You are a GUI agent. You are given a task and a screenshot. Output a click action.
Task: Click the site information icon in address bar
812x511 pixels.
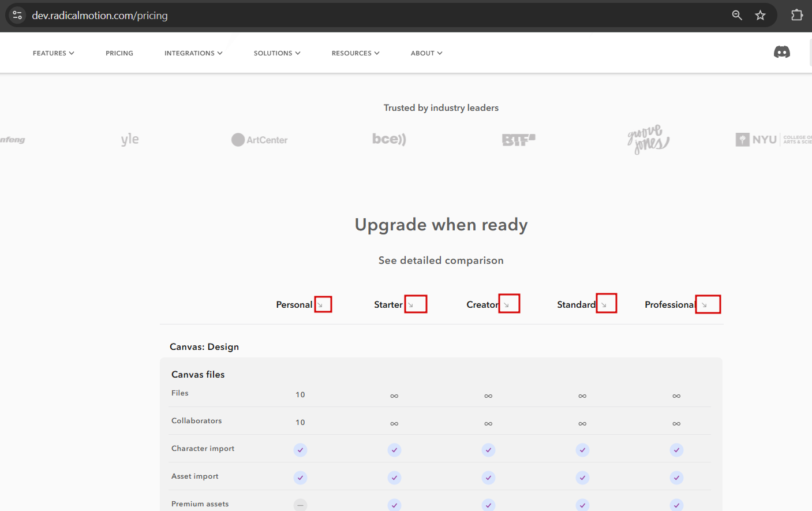tap(17, 15)
